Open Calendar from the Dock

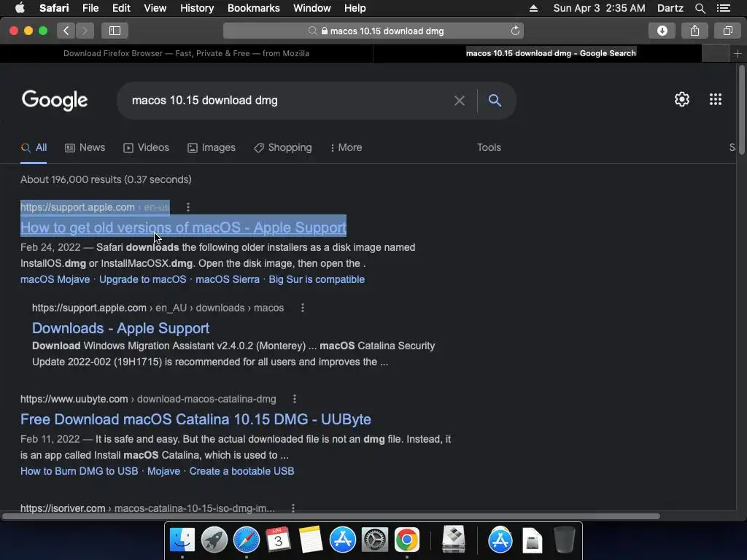click(x=278, y=540)
